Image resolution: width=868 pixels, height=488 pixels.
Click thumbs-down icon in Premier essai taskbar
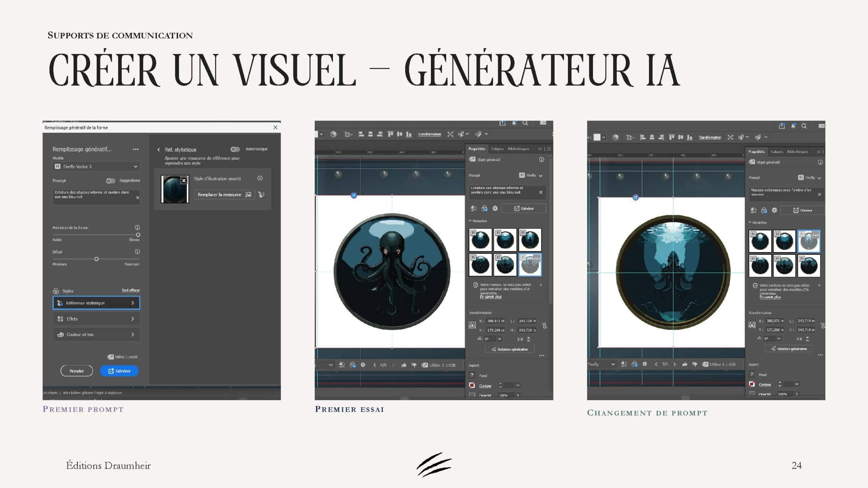pyautogui.click(x=414, y=365)
